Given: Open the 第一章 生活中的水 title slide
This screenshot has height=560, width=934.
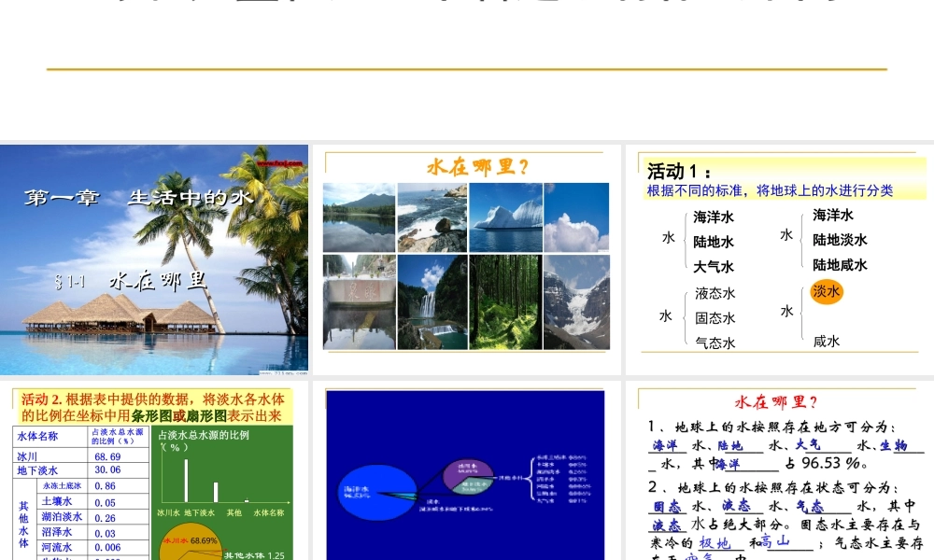Looking at the screenshot, I should click(154, 259).
